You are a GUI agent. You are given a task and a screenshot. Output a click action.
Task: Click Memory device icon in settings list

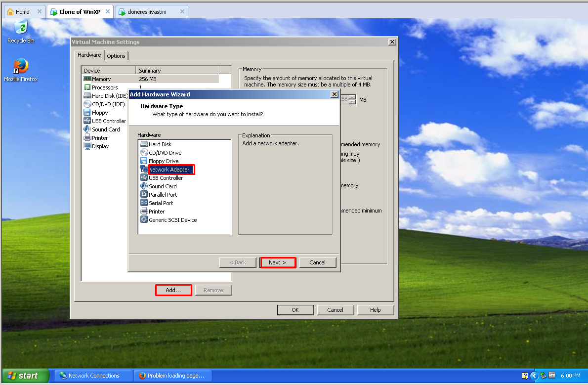click(x=87, y=79)
